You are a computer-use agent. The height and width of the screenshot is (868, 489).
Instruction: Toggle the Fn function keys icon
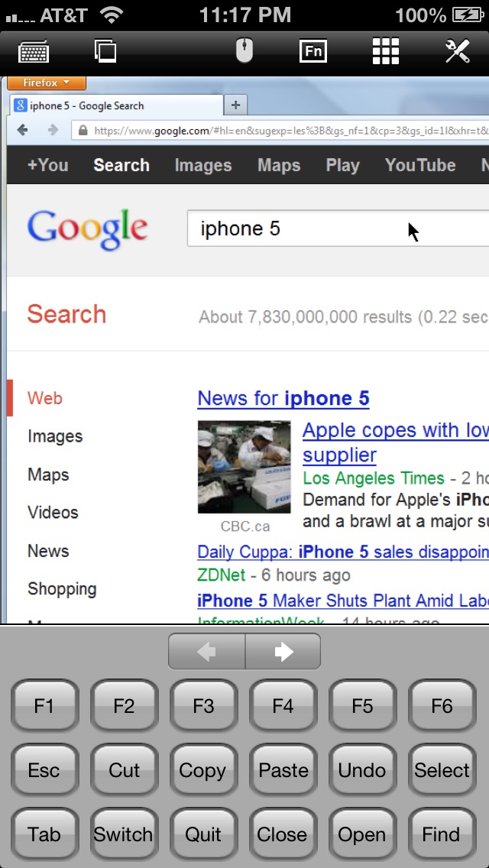point(313,51)
